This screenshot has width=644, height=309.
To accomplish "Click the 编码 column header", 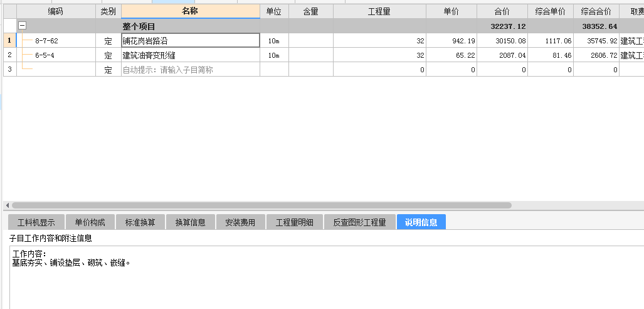I will (x=56, y=11).
